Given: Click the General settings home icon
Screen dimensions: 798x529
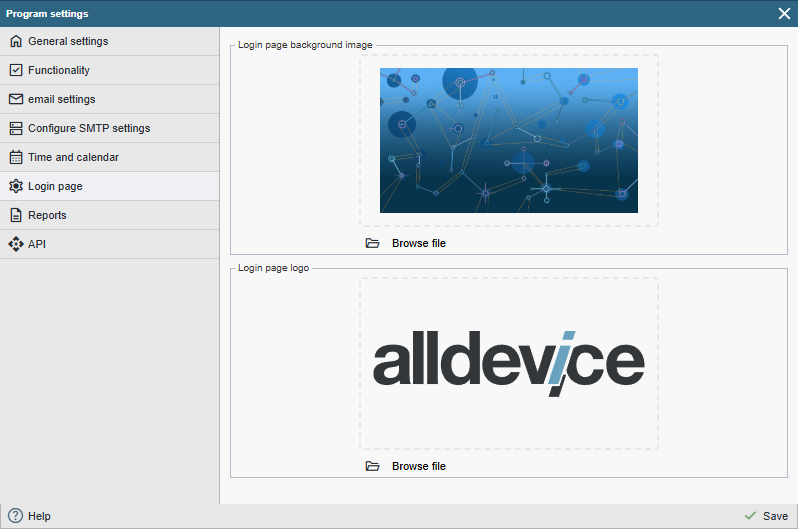Looking at the screenshot, I should click(x=16, y=41).
